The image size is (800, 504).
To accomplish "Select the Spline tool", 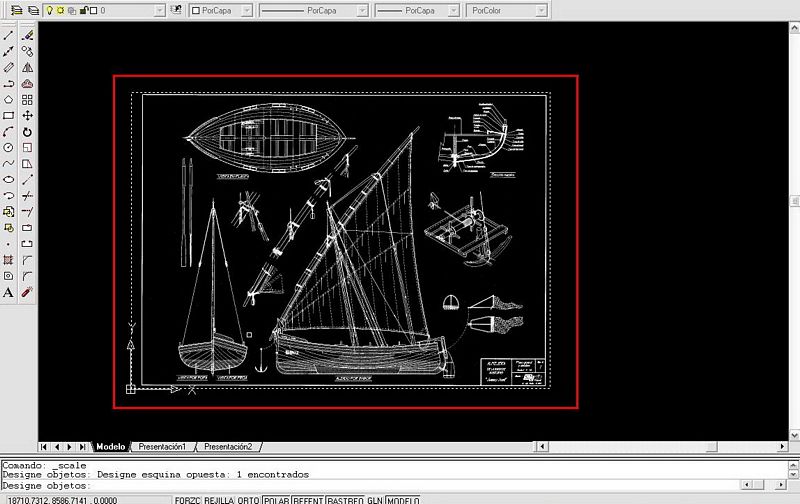I will click(8, 164).
